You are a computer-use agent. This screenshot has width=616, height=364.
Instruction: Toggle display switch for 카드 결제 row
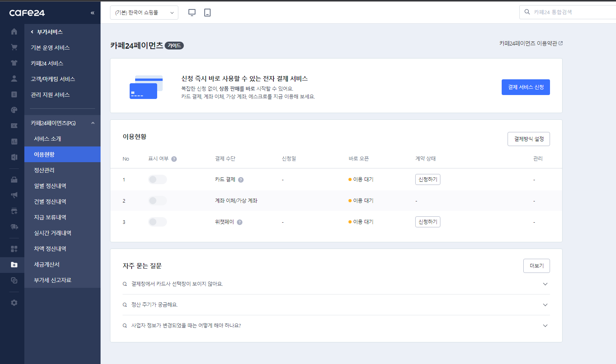click(157, 179)
